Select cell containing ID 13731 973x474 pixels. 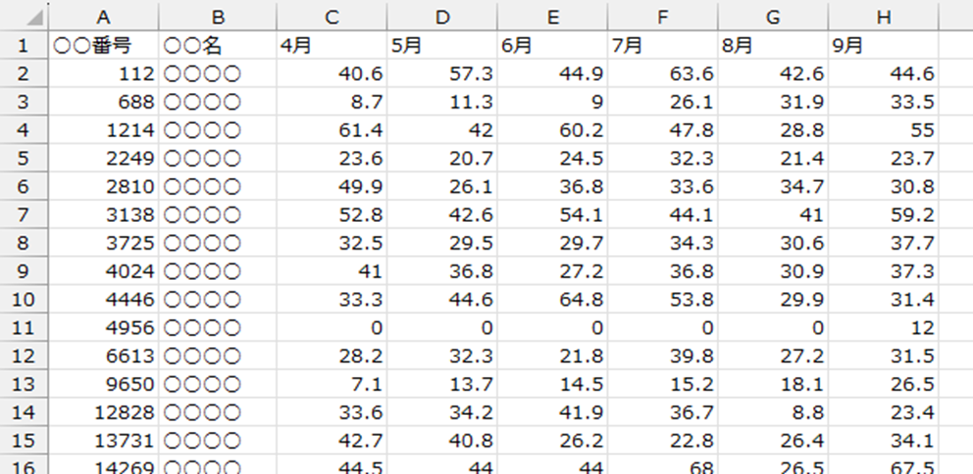tap(103, 440)
